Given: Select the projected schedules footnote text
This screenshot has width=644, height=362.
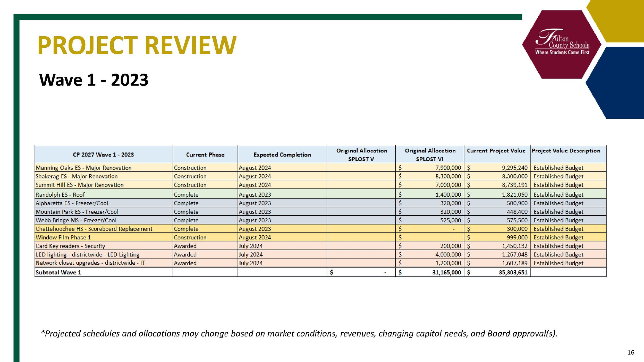Looking at the screenshot, I should pyautogui.click(x=299, y=334).
